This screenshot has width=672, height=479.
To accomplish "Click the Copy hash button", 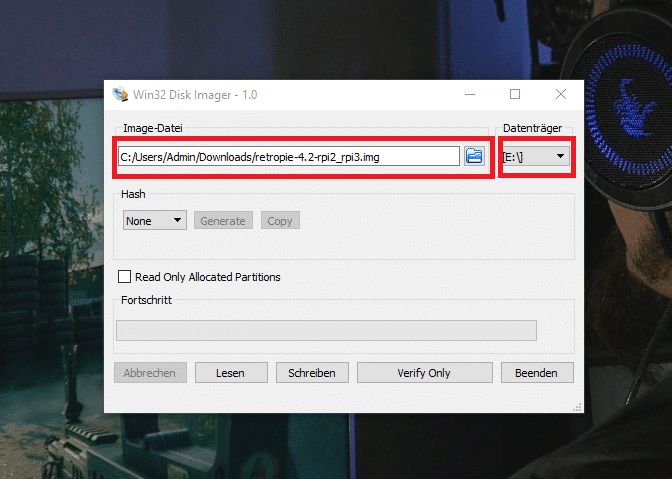I will [x=280, y=220].
